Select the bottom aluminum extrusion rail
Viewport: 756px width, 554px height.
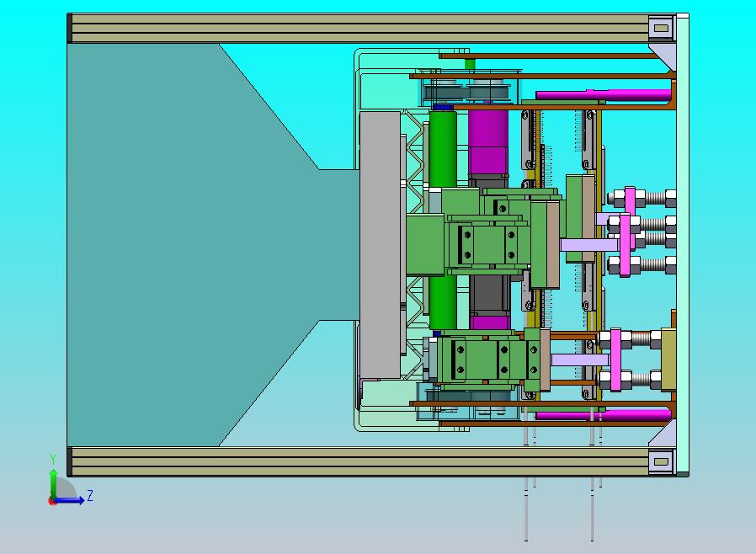point(359,461)
